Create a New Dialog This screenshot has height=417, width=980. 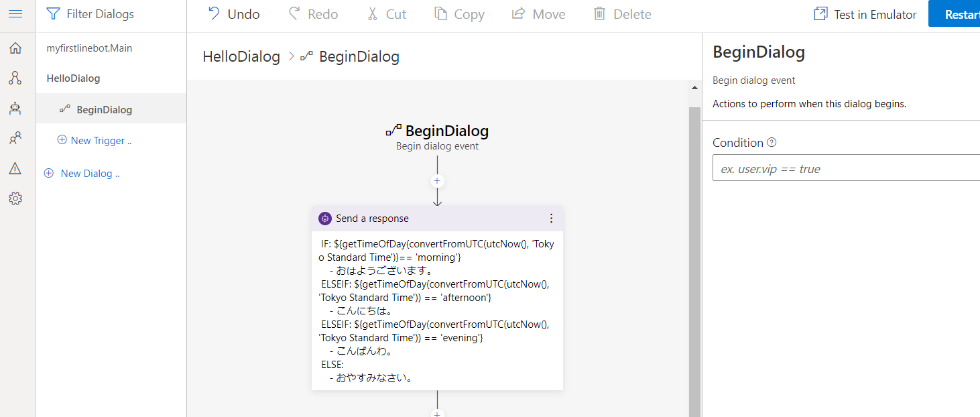tap(82, 173)
